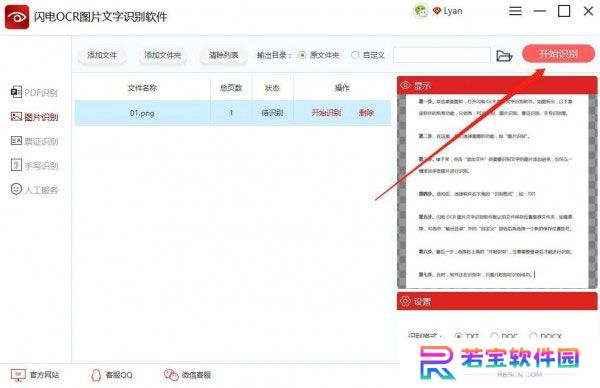Click the 清除列表 button

pos(223,55)
